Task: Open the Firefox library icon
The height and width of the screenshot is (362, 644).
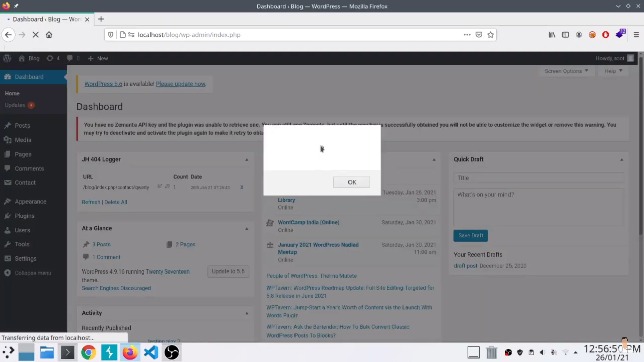Action: [x=552, y=35]
